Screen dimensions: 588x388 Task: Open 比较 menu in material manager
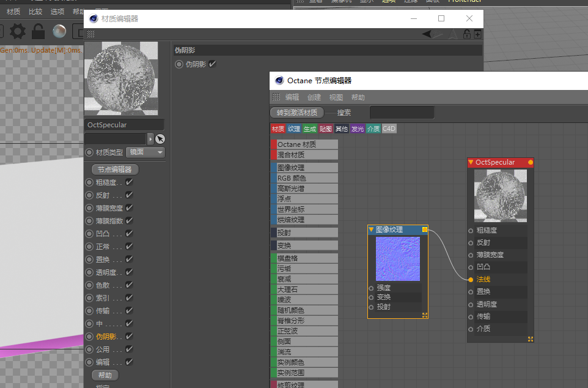(x=35, y=12)
